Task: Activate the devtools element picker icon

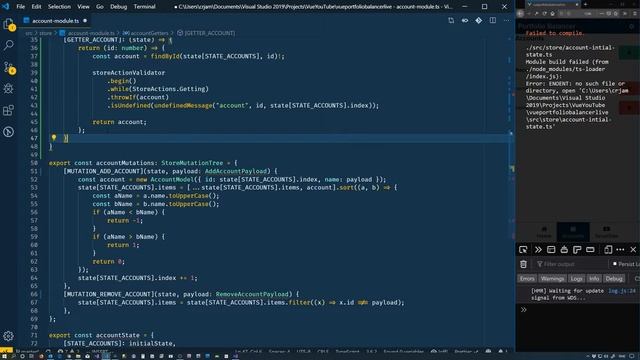Action: tap(523, 249)
